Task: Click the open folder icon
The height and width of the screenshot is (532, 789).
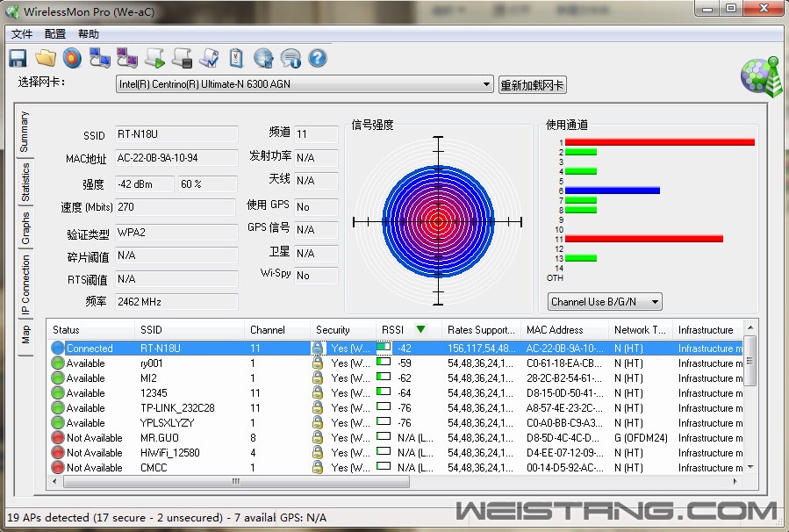Action: click(x=46, y=59)
